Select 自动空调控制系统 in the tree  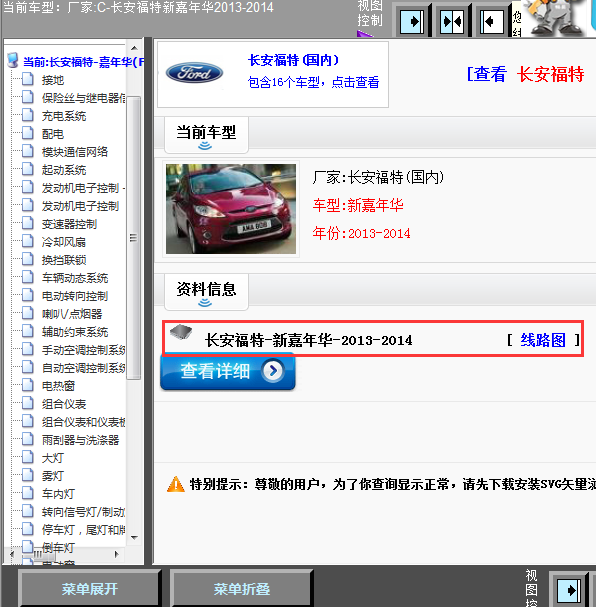[x=84, y=368]
